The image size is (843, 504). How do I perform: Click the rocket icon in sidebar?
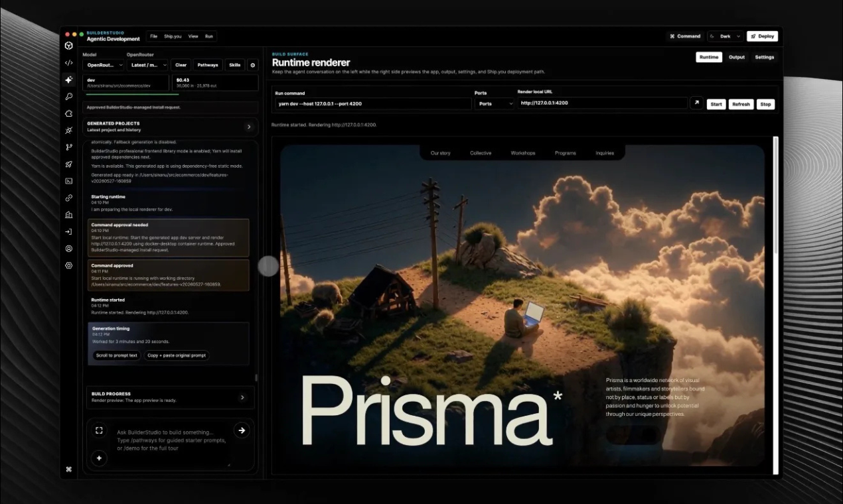click(x=68, y=164)
